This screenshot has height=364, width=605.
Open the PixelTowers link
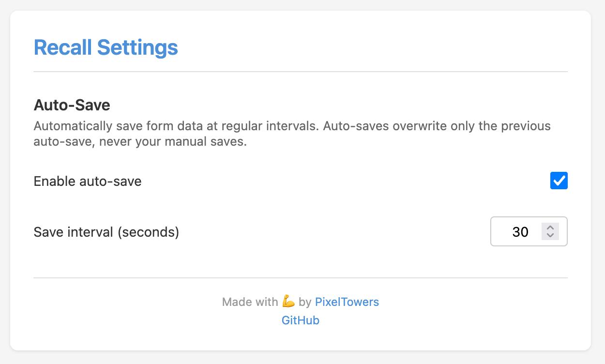tap(347, 302)
